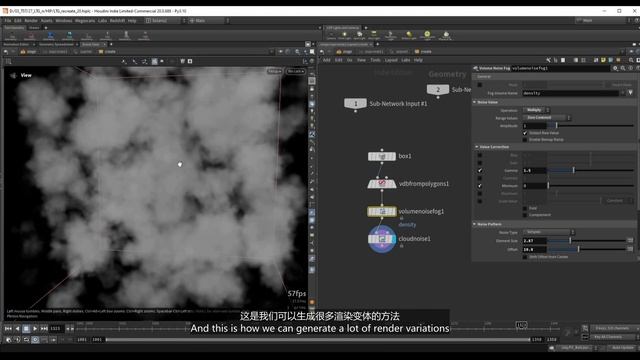Disable the Minimum checkbox
The height and width of the screenshot is (360, 640).
(x=480, y=186)
